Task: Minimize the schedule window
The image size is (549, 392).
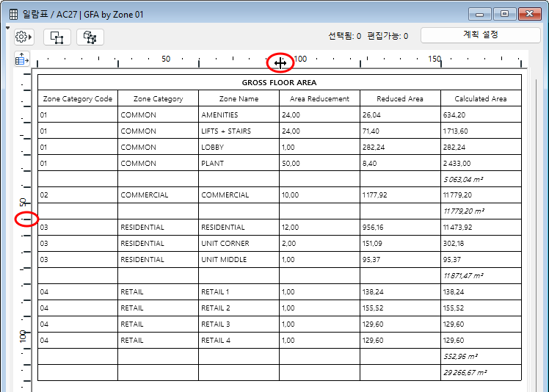Action: 480,14
